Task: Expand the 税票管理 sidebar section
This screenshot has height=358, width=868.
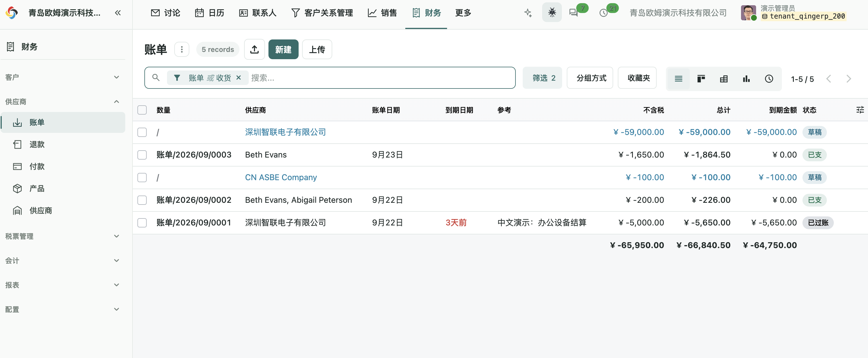Action: click(63, 236)
